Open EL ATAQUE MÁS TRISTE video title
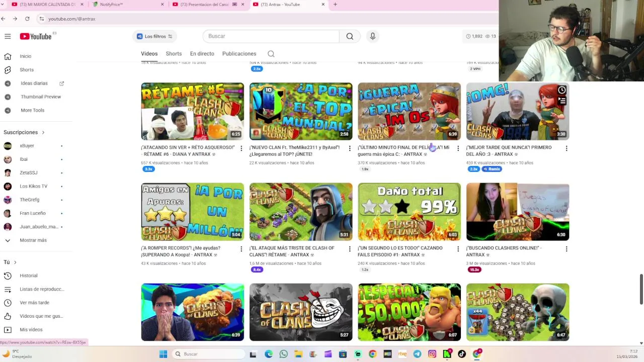The width and height of the screenshot is (644, 362). coord(292,251)
